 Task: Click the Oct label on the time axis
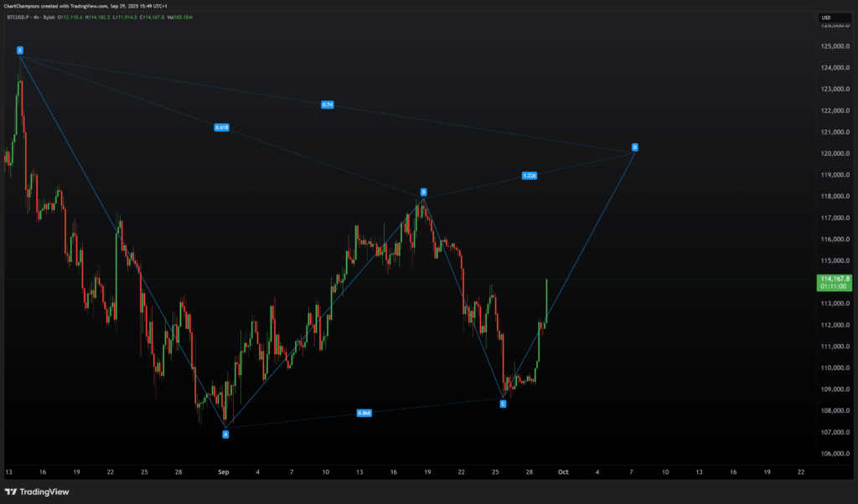click(563, 472)
